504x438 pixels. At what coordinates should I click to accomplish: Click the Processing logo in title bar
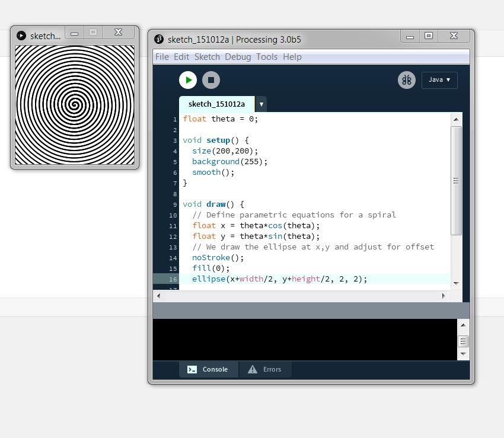[x=159, y=40]
